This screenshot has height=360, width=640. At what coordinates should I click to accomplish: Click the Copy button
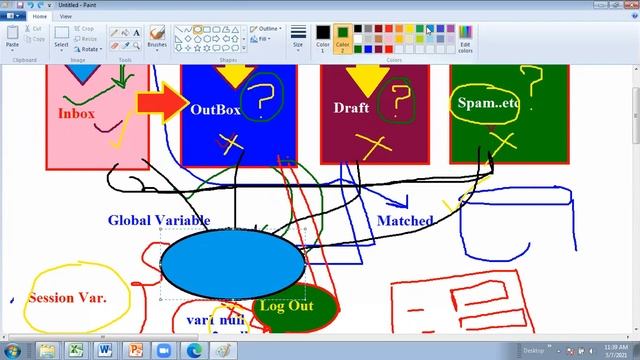tap(35, 39)
